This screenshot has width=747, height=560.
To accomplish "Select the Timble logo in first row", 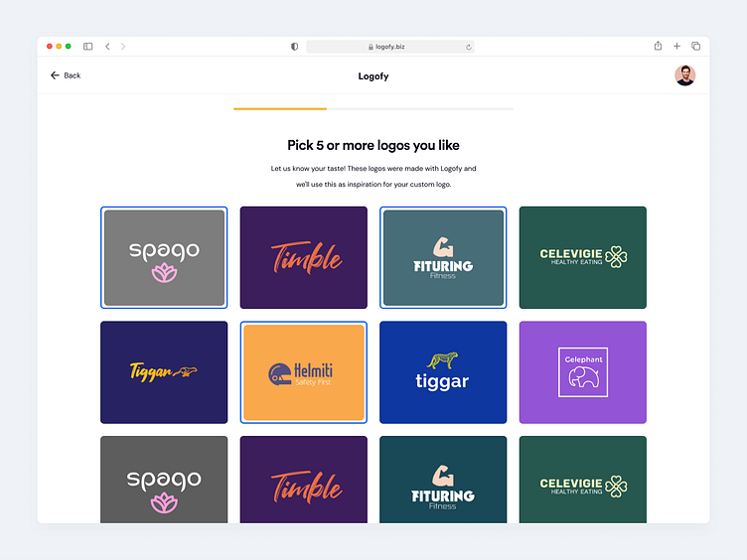I will pyautogui.click(x=304, y=257).
